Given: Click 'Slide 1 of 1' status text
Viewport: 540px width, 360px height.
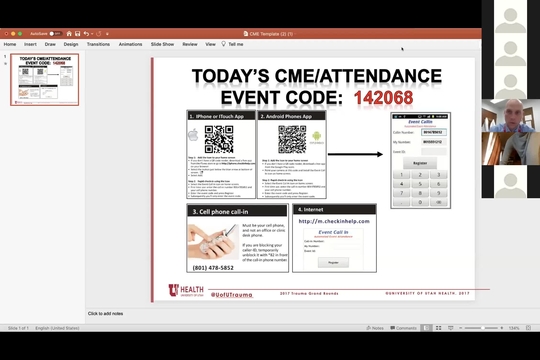Looking at the screenshot, I should pyautogui.click(x=18, y=328).
